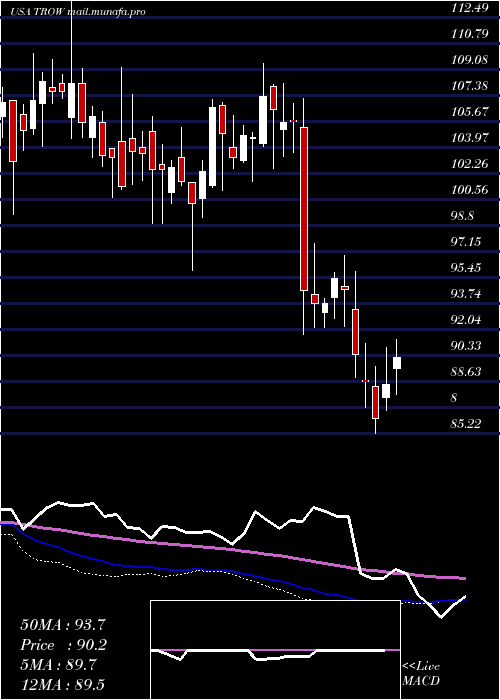Click the '<<Live MACD' label

tap(421, 674)
